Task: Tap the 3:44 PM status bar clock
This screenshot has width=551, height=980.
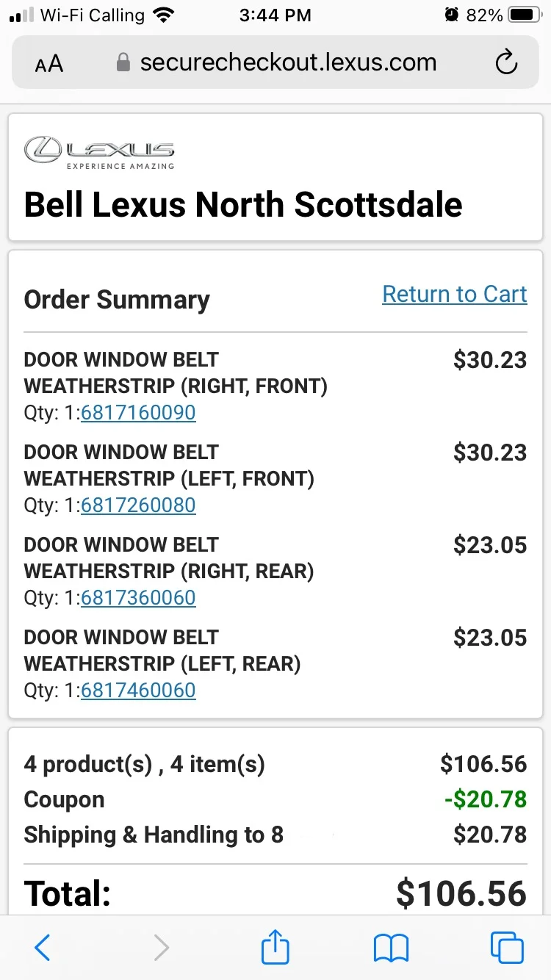Action: [x=275, y=15]
